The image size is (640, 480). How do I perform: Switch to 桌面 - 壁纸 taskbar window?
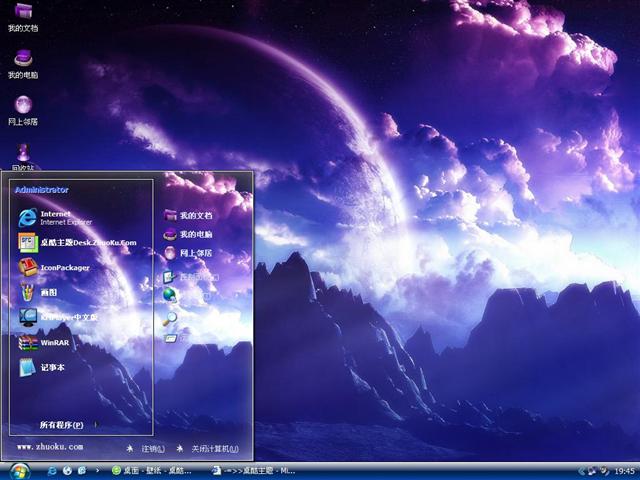tap(154, 470)
